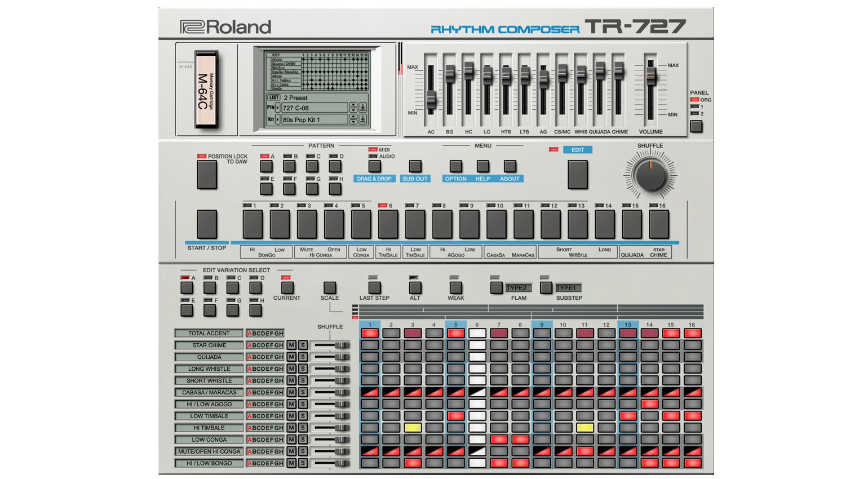Image resolution: width=868 pixels, height=479 pixels.
Task: Click the ALT button
Action: coord(415,288)
